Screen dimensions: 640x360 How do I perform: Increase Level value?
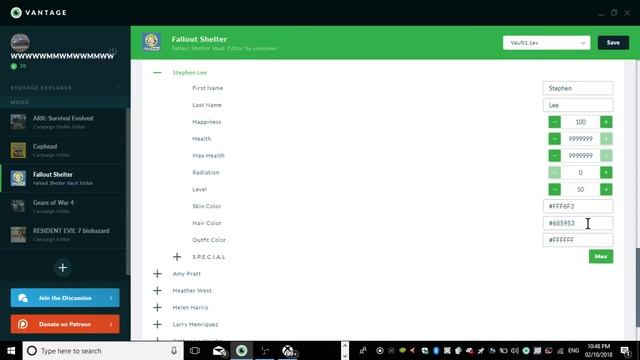[606, 189]
